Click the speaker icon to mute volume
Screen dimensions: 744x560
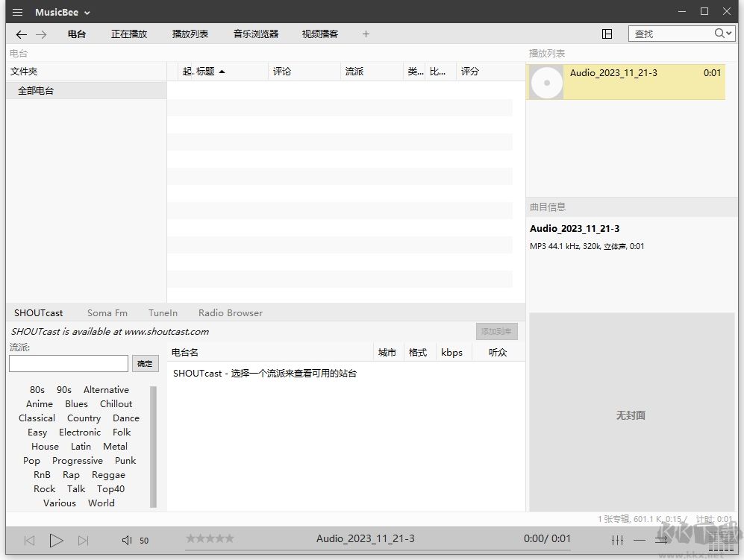[x=125, y=540]
